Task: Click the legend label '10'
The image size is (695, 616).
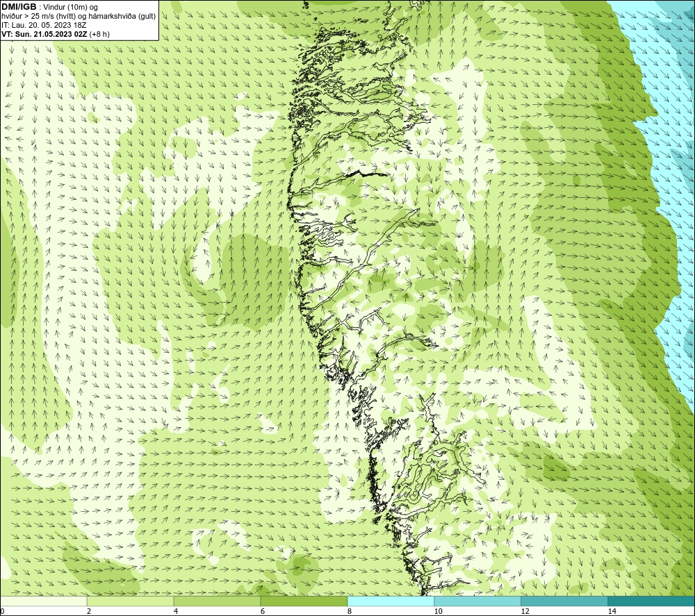Action: (x=438, y=611)
